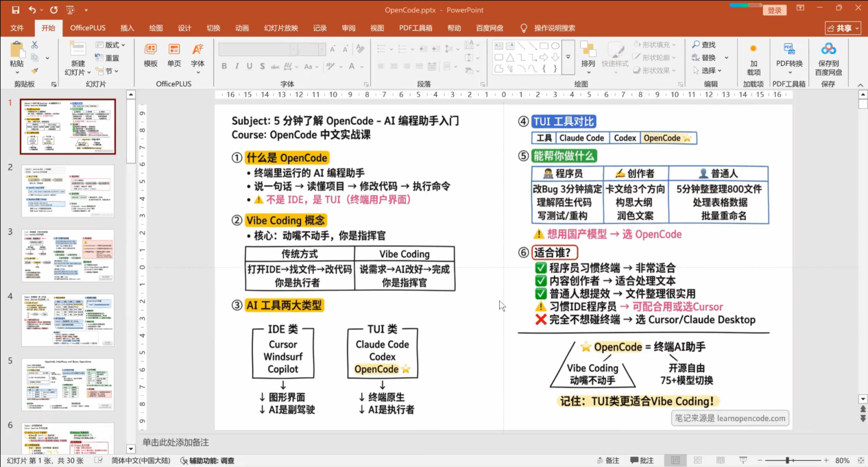Viewport: 868px width, 467px height.
Task: Open the 文件 File tab
Action: point(17,28)
